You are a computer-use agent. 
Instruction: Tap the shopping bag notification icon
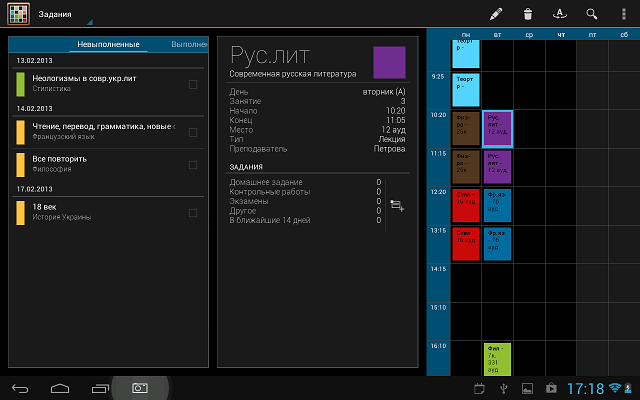(x=551, y=388)
